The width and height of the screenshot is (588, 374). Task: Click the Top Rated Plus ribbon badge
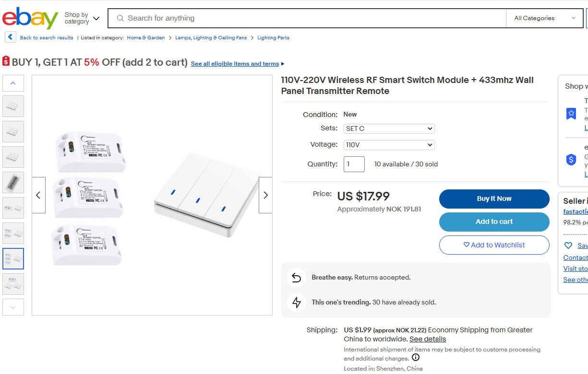(571, 113)
